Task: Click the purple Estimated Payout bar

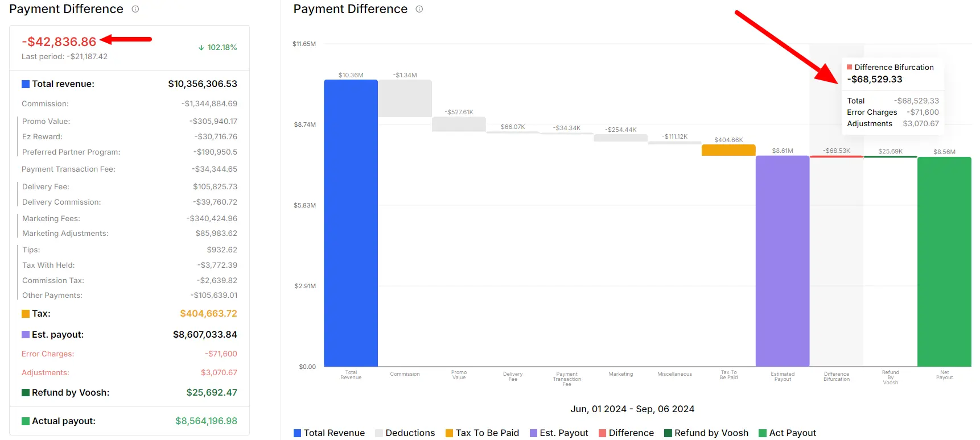Action: tap(783, 261)
